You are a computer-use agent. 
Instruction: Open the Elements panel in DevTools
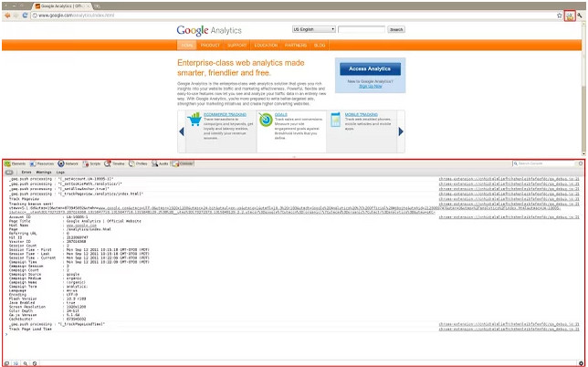15,163
